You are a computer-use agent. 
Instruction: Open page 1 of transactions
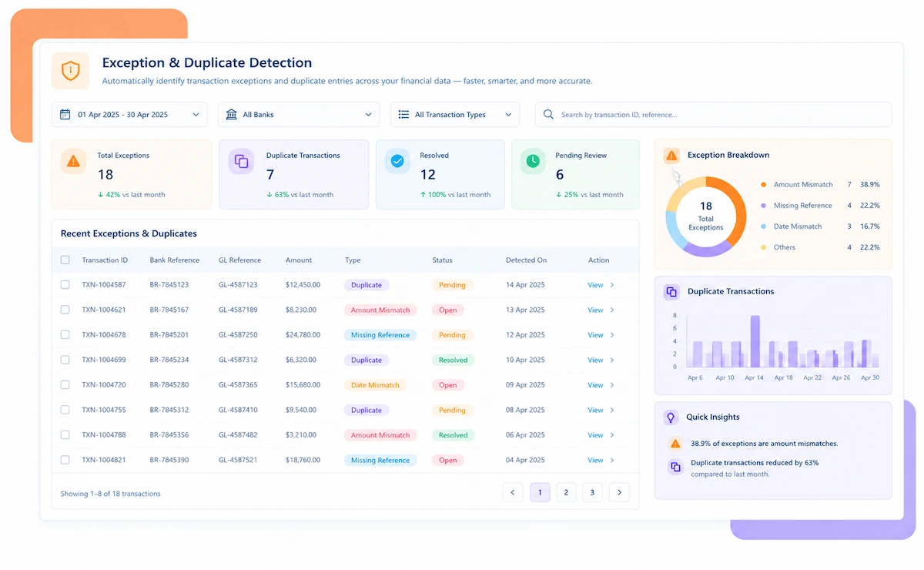pos(540,493)
